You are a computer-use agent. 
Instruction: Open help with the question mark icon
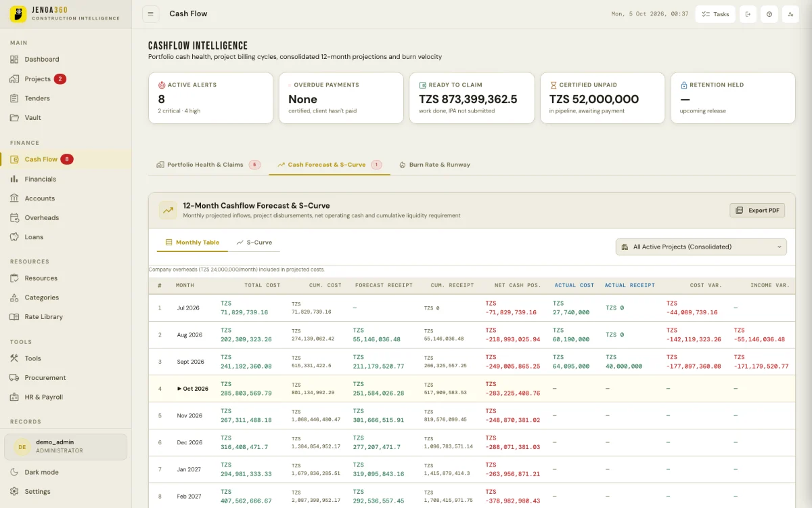point(769,14)
